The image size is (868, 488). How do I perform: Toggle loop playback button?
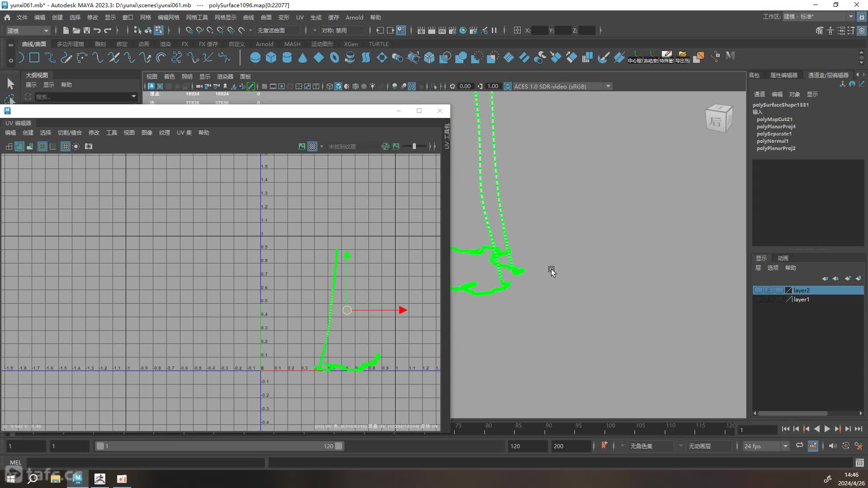click(x=800, y=446)
